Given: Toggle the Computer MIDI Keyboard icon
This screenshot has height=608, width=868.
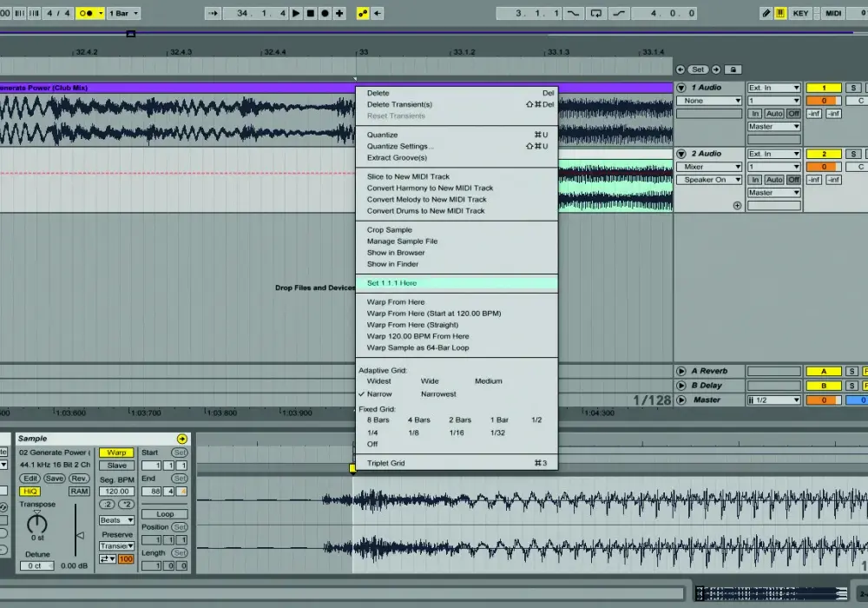Looking at the screenshot, I should click(780, 13).
